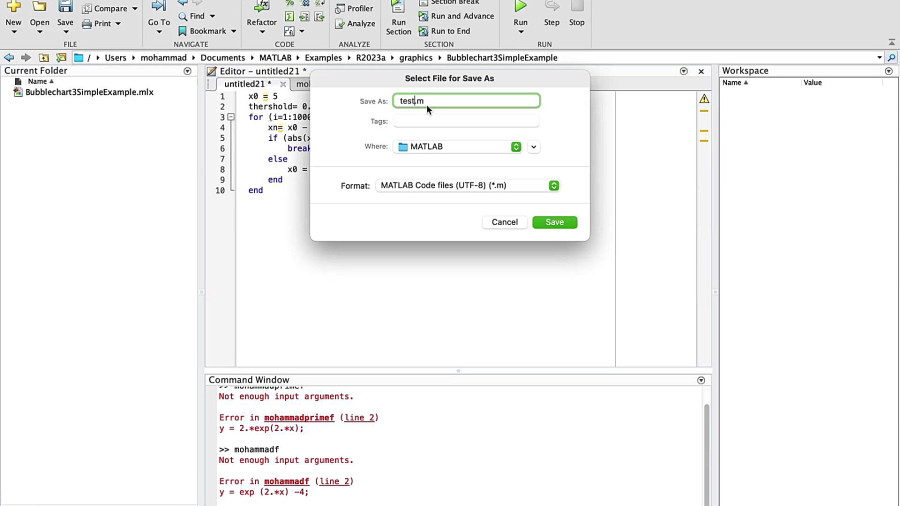Open the New dropdown arrow
This screenshot has height=506, width=900.
click(14, 32)
